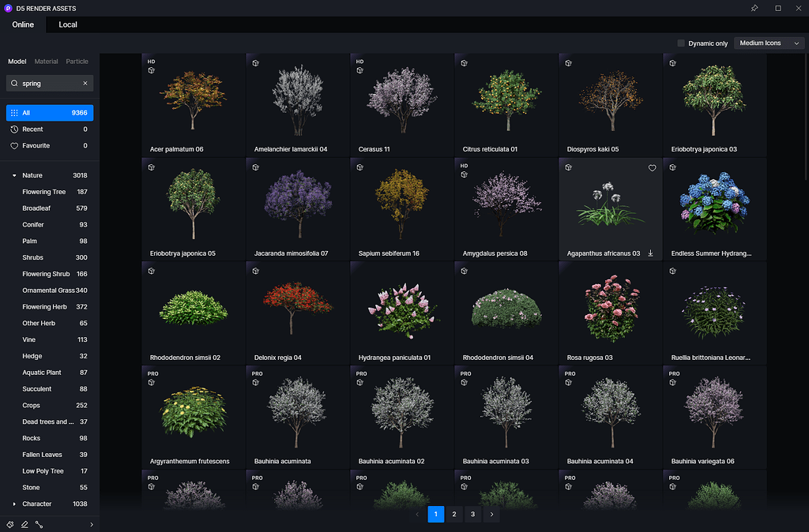809x532 pixels.
Task: Click the right chevron in the bottom-left toolbar
Action: (x=91, y=524)
